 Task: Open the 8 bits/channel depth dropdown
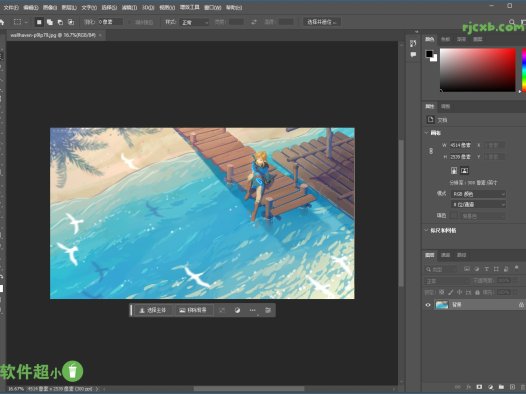click(x=478, y=204)
